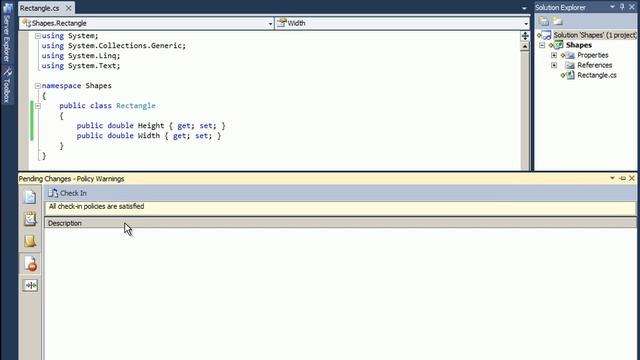
Task: Click 'using System.Text;' line
Action: tap(81, 66)
